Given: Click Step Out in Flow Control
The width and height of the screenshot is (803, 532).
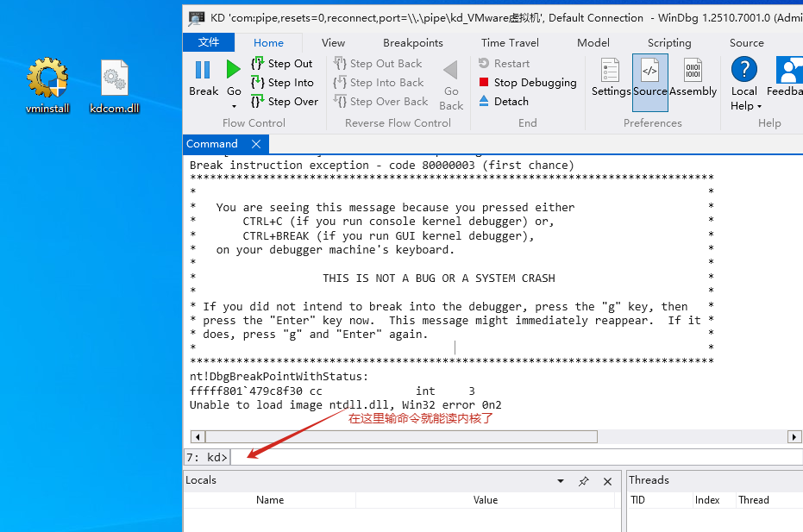Looking at the screenshot, I should click(282, 64).
